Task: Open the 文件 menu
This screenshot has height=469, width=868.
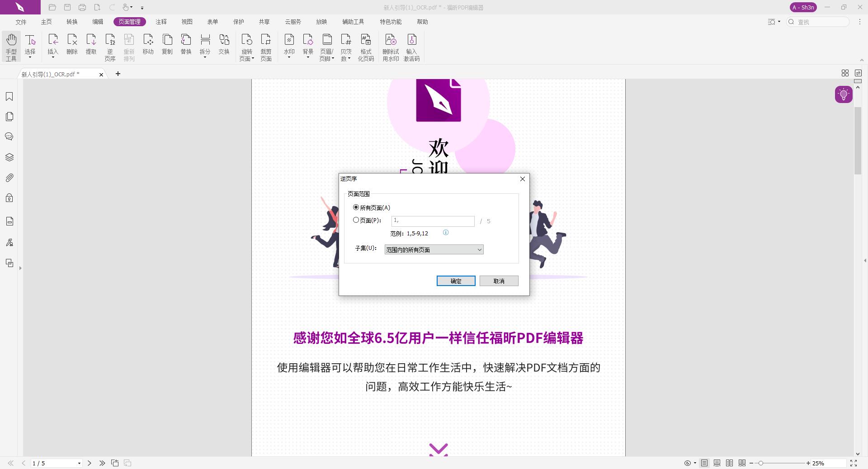Action: (20, 22)
